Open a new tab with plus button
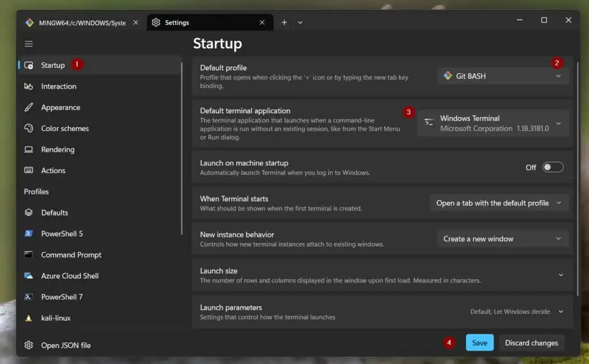 284,22
